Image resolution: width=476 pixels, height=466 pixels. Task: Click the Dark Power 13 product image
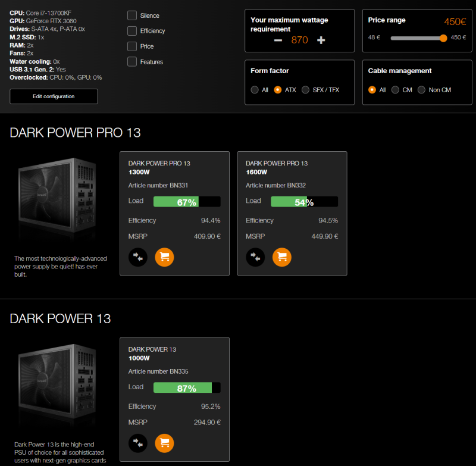coord(58,382)
